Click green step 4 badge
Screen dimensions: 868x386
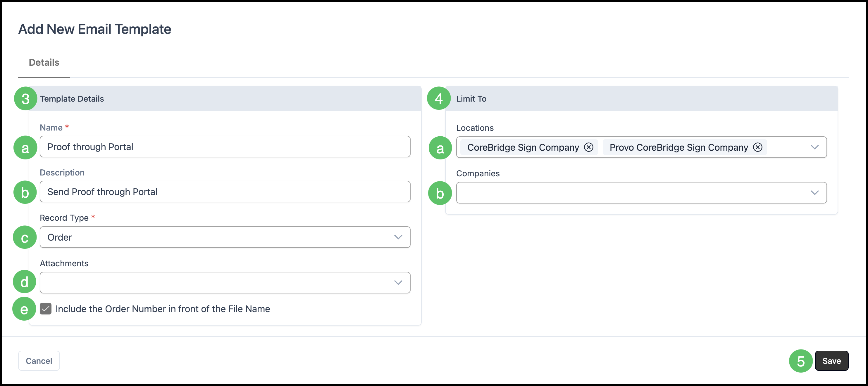[x=438, y=98]
